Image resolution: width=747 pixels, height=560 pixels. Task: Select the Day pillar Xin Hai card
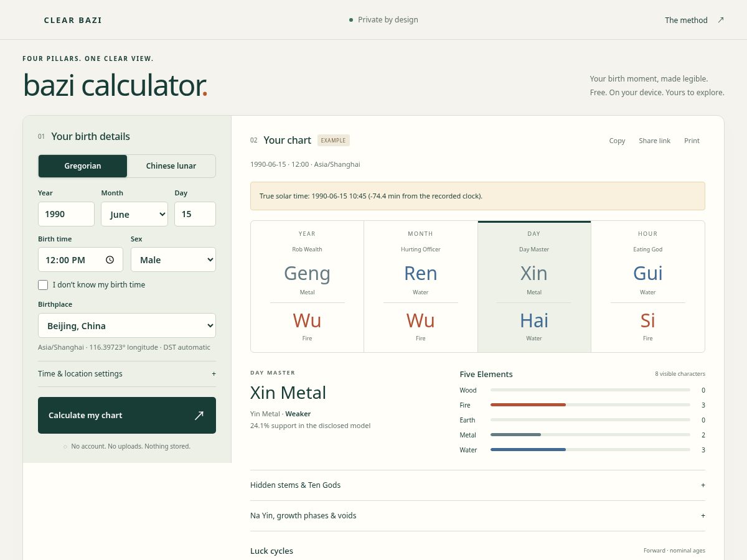click(x=534, y=287)
